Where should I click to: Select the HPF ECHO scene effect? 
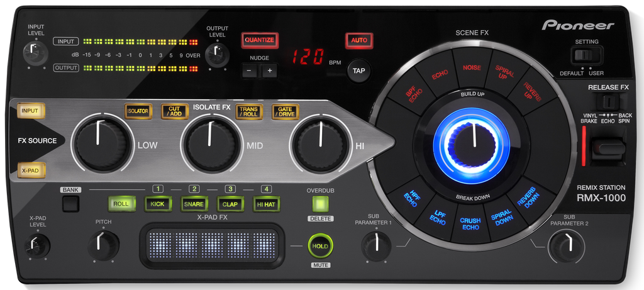click(411, 198)
